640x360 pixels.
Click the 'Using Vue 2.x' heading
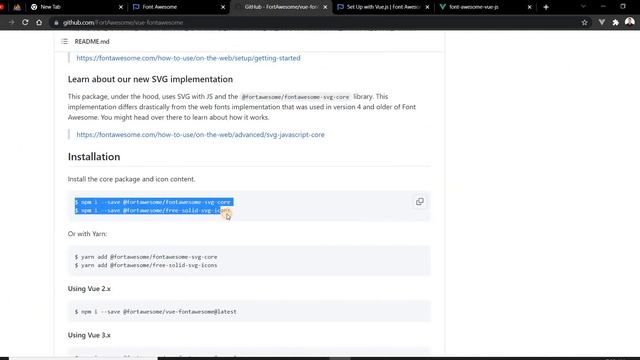click(89, 289)
